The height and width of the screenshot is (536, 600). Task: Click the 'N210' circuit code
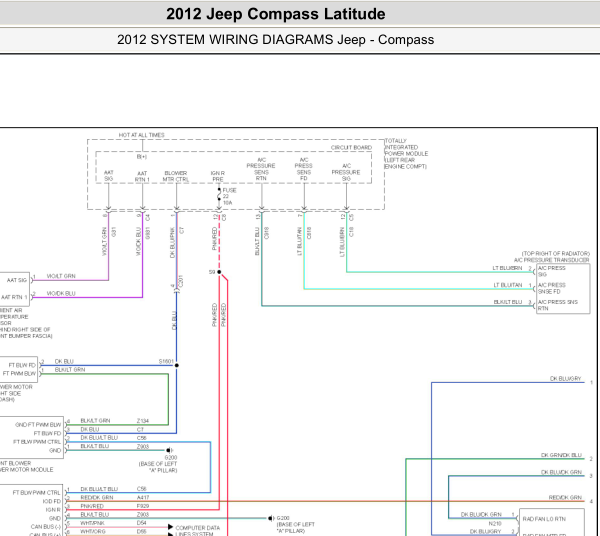[495, 523]
